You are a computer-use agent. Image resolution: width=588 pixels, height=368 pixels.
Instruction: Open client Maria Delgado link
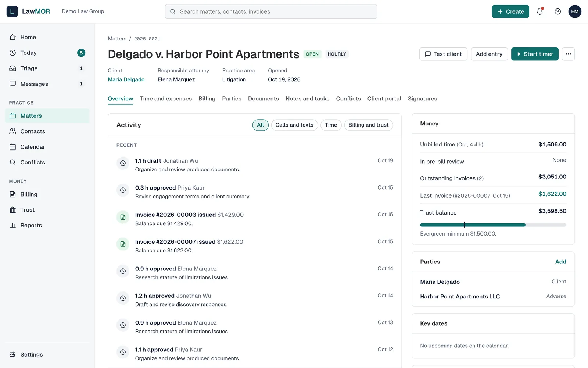126,79
